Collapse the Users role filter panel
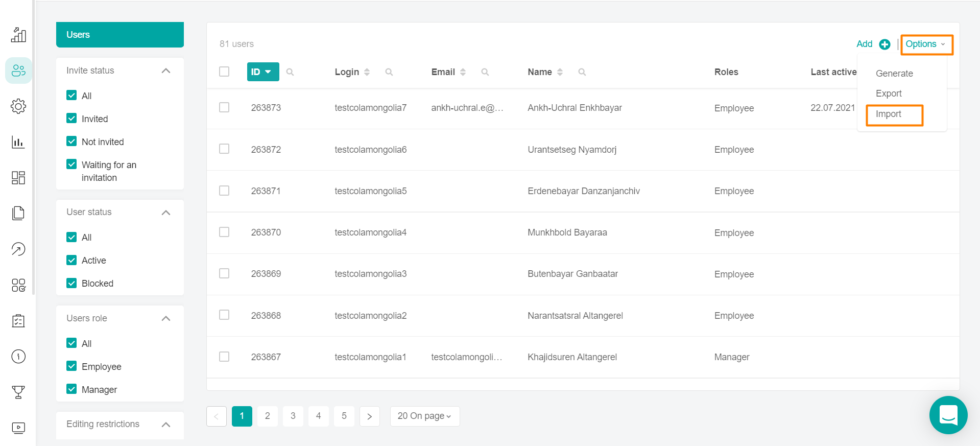 166,318
